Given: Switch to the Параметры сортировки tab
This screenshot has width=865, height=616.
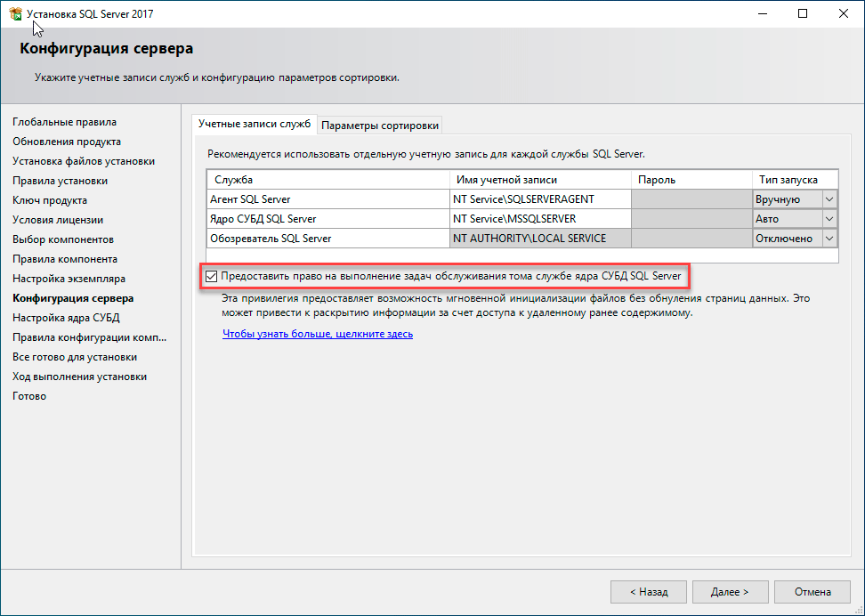Looking at the screenshot, I should tap(380, 125).
